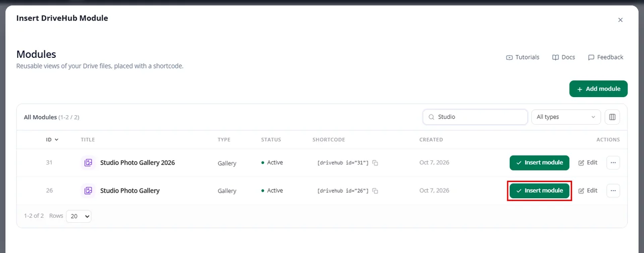Click the TITLE column header
Viewport: 644px width, 253px height.
(x=88, y=139)
